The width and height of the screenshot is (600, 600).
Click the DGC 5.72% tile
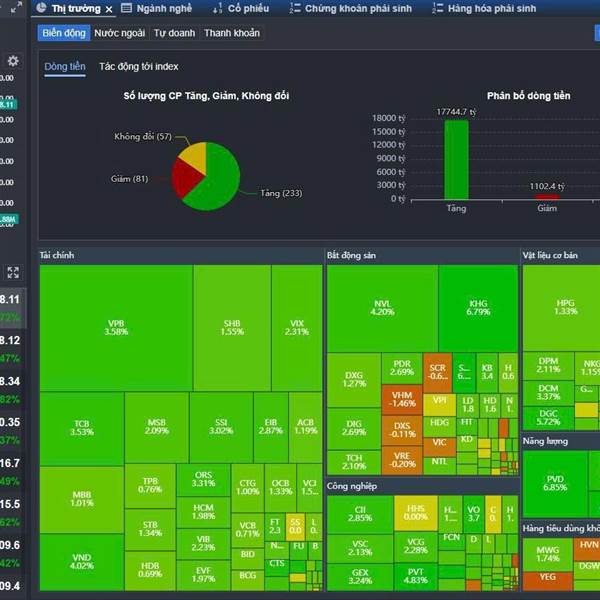548,418
